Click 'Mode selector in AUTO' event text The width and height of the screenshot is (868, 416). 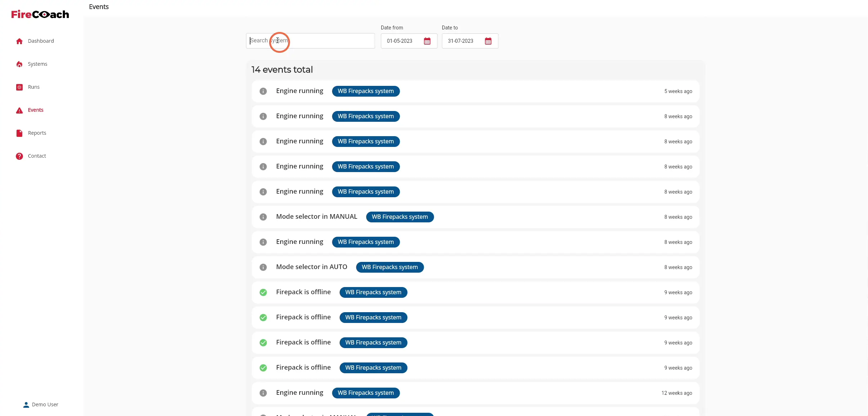[x=311, y=267]
